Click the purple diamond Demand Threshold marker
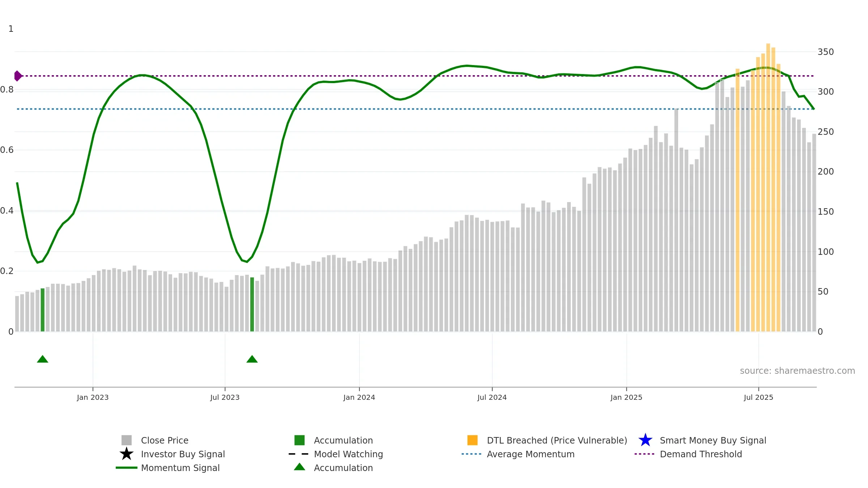Image resolution: width=868 pixels, height=488 pixels. [18, 76]
